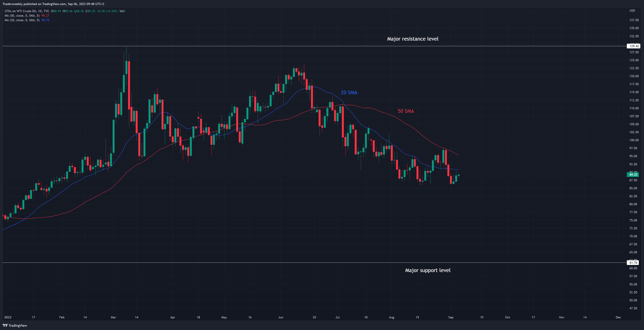Click the '2022' label on the time axis
This screenshot has width=644, height=330.
pos(8,317)
